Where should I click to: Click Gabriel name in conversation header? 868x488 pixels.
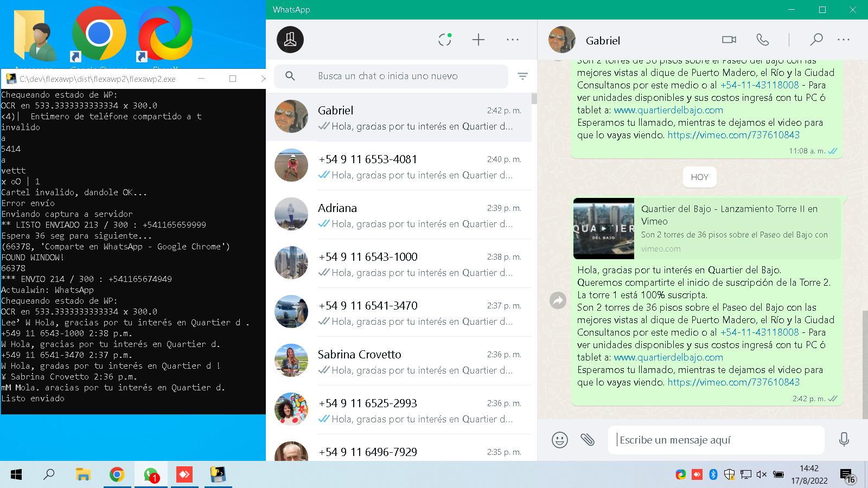(x=603, y=41)
